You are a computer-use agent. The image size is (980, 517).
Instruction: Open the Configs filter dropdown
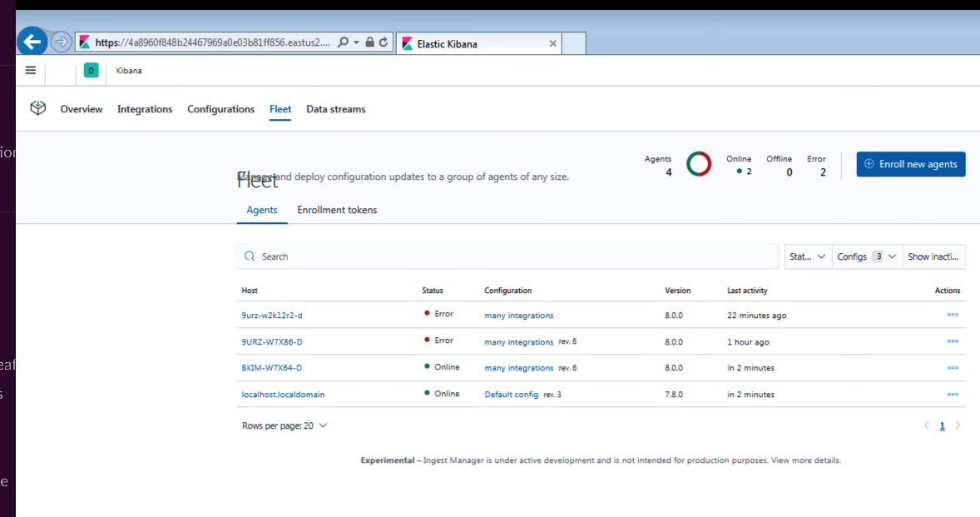[867, 256]
